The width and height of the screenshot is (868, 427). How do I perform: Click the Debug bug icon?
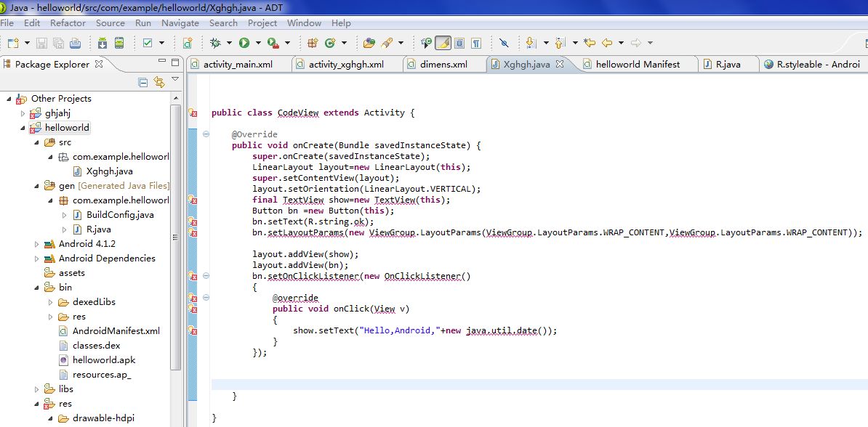(x=214, y=43)
